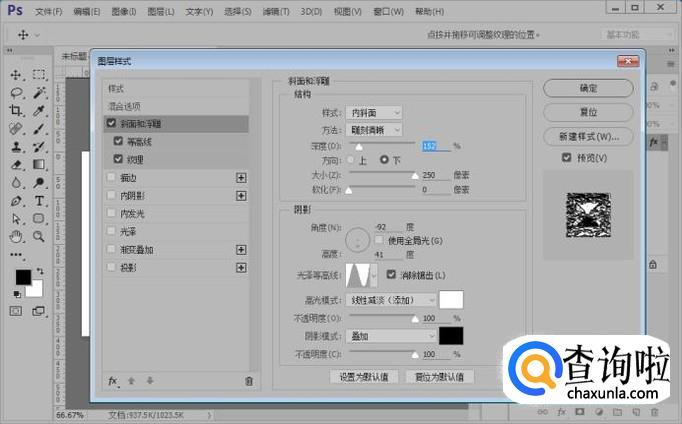Toggle the 预览 preview checkbox
Image resolution: width=682 pixels, height=424 pixels.
pos(567,157)
